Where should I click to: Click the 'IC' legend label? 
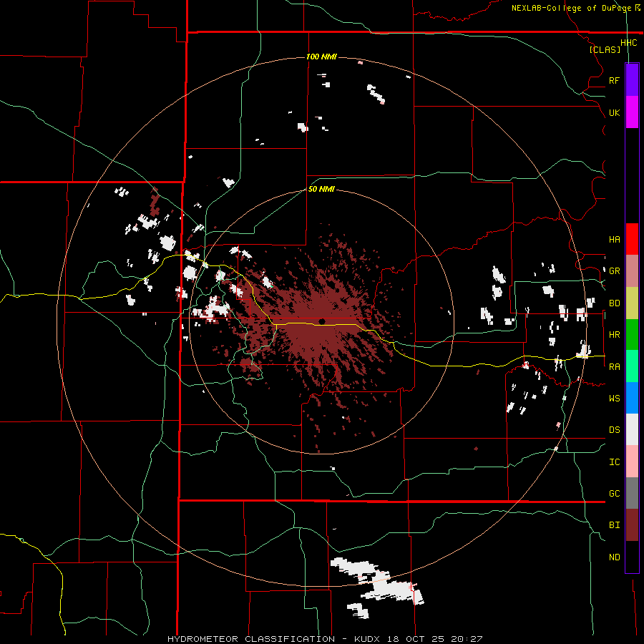615,462
